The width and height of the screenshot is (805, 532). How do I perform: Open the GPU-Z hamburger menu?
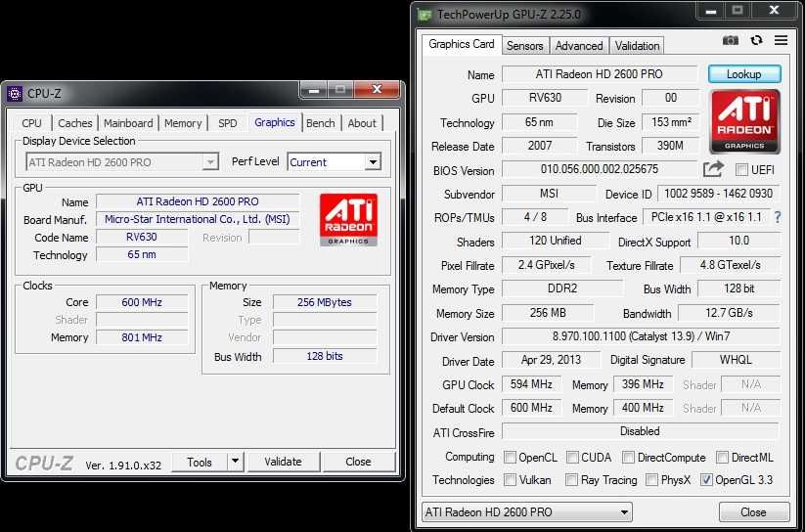[781, 40]
